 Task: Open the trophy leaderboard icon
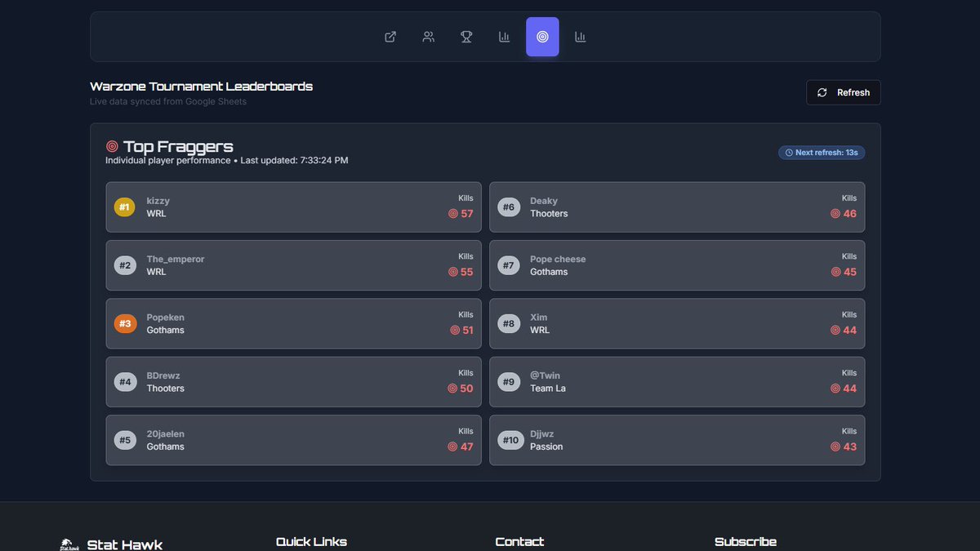466,37
